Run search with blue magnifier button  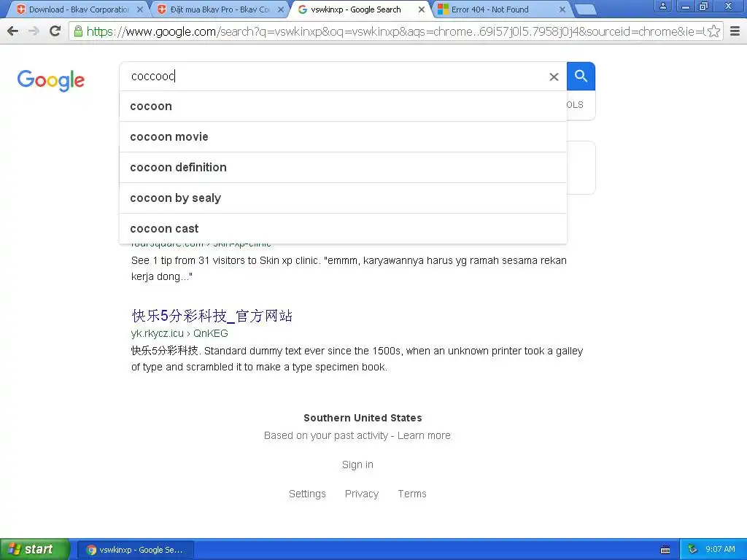581,76
